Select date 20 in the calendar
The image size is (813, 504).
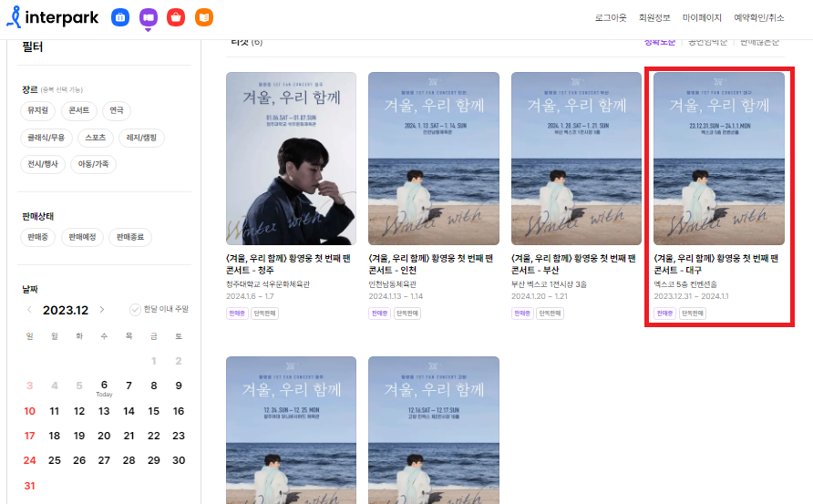pos(104,436)
